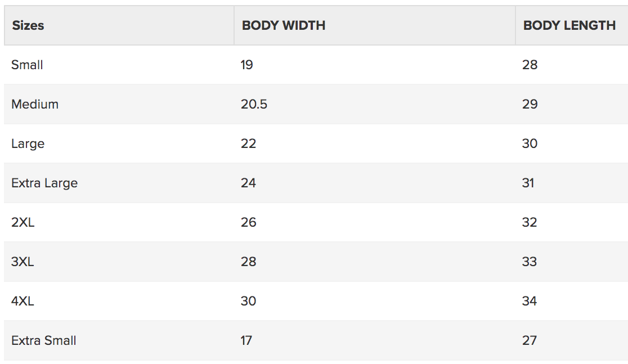This screenshot has height=364, width=628.
Task: Select the Large size row label
Action: [x=28, y=144]
